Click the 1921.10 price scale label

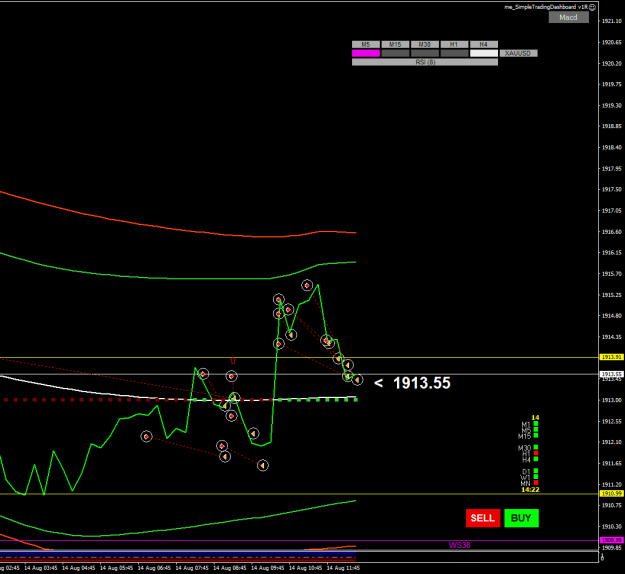coord(611,21)
